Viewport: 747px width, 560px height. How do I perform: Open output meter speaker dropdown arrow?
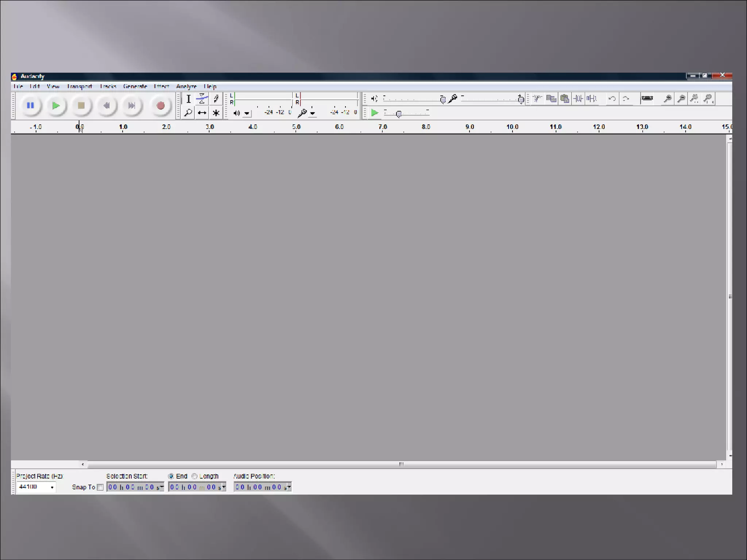coord(247,113)
